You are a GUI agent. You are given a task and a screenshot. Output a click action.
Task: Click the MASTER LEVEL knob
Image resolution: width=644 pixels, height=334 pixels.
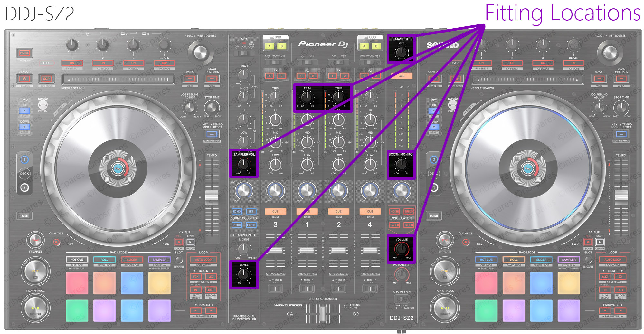tap(401, 52)
